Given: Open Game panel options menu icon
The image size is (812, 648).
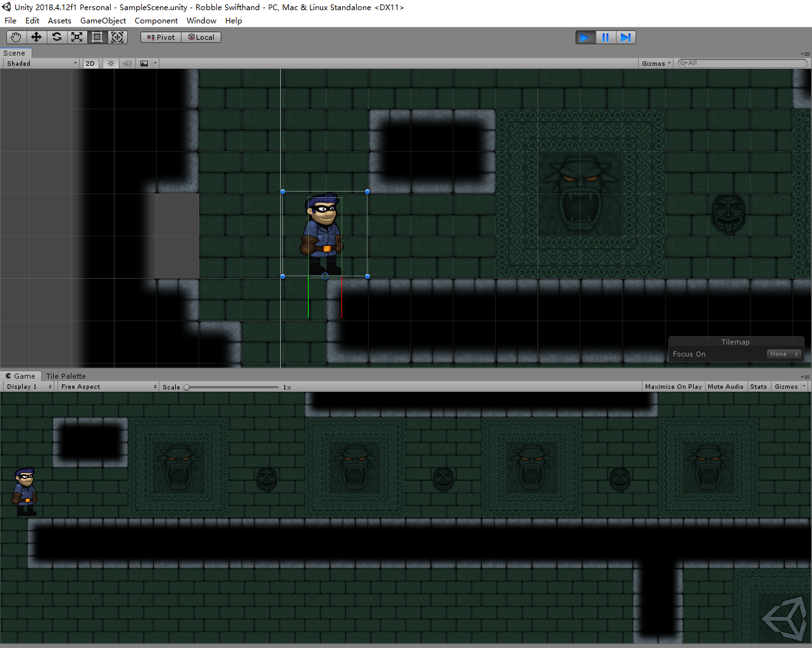Looking at the screenshot, I should (805, 376).
